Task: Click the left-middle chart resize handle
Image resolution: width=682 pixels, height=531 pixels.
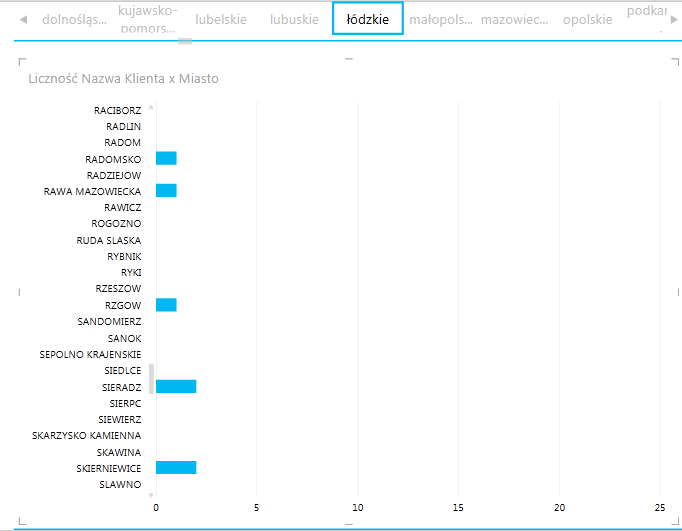Action: pos(21,292)
